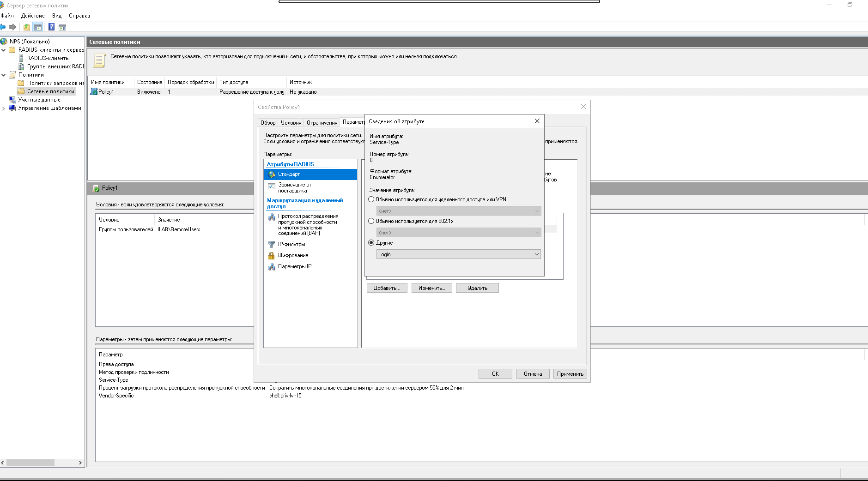This screenshot has width=868, height=481.
Task: Choose the Другие radio option
Action: (371, 243)
